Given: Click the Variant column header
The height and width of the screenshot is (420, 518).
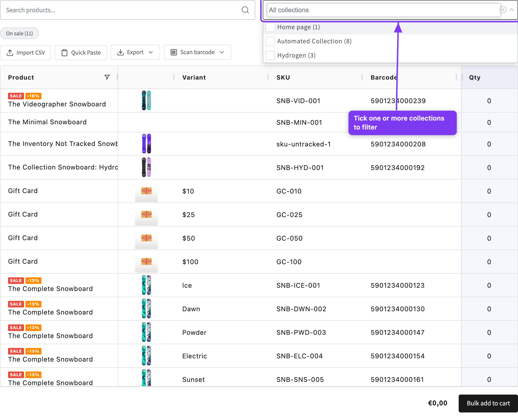Looking at the screenshot, I should 194,77.
